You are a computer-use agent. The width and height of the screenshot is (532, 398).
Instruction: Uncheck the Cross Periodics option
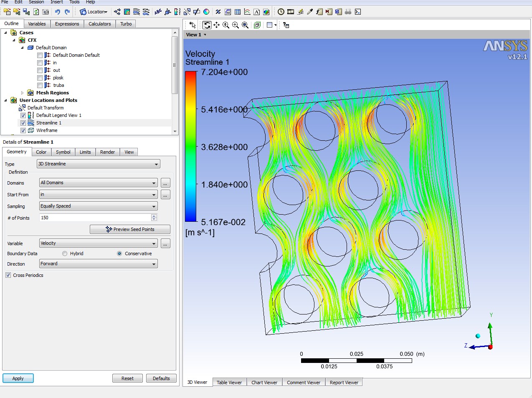(8, 275)
